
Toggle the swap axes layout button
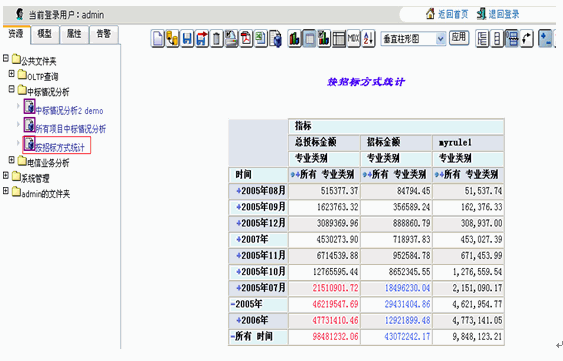[527, 38]
